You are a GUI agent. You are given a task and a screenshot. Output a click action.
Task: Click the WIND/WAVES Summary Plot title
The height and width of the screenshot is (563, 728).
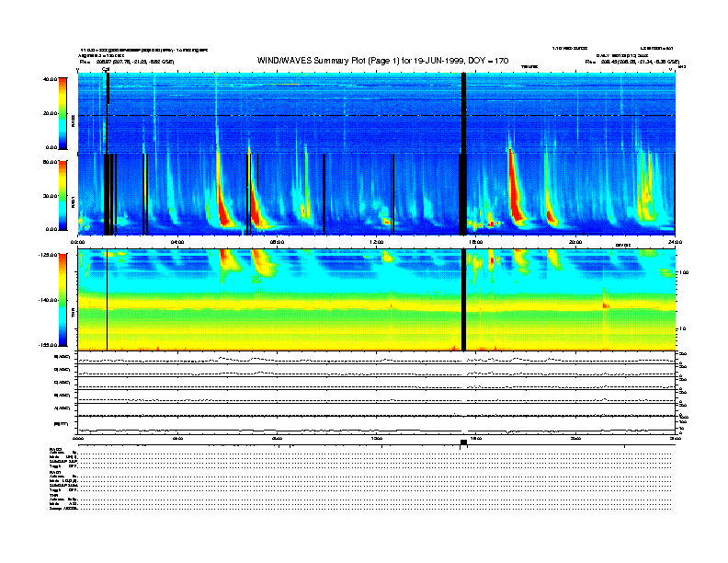(x=382, y=61)
